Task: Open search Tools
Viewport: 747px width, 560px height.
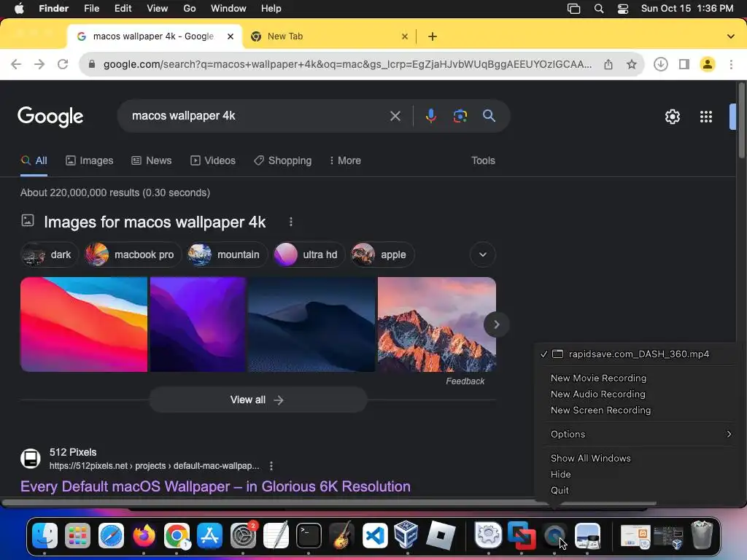Action: point(483,160)
